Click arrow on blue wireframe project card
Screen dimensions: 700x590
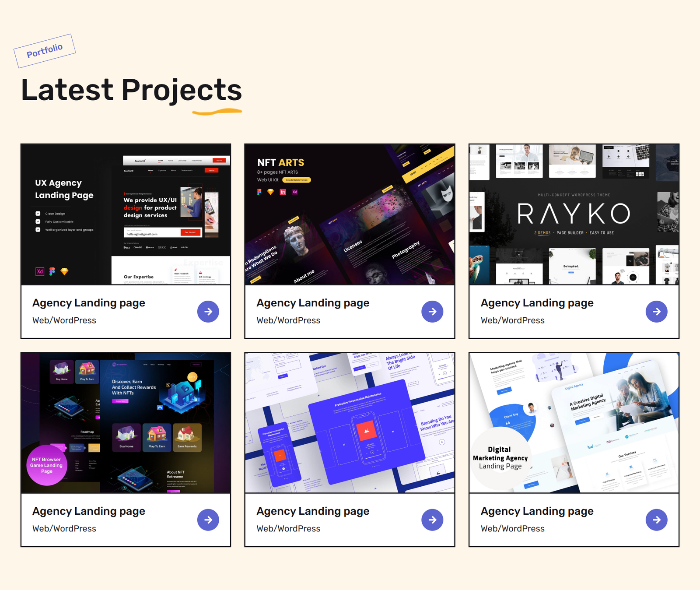432,520
